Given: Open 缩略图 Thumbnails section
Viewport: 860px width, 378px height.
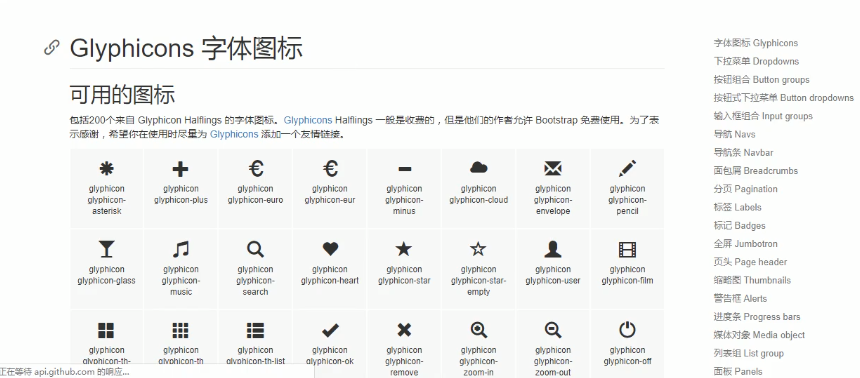Looking at the screenshot, I should coord(752,280).
